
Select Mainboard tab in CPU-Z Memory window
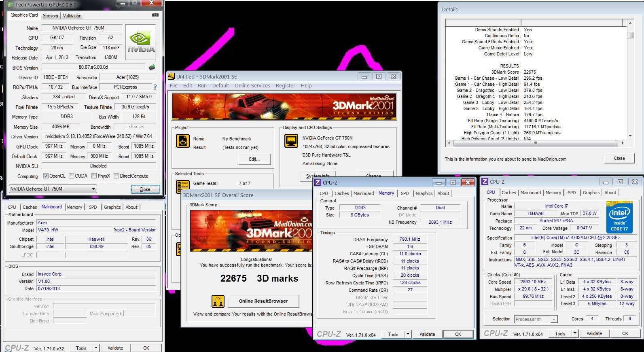click(x=364, y=193)
